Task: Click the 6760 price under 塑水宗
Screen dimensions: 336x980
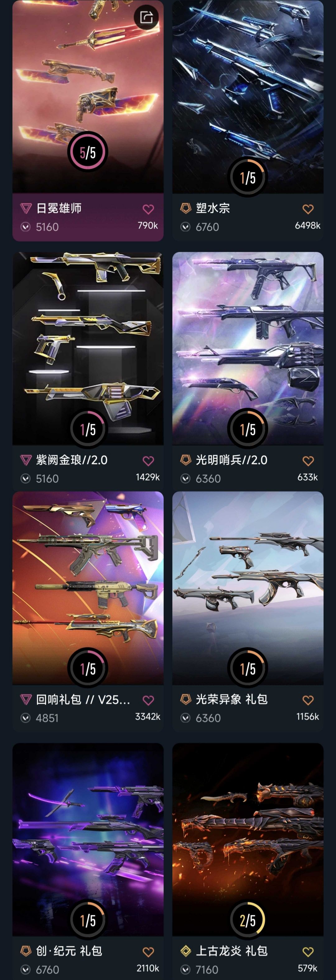Action: point(208,227)
